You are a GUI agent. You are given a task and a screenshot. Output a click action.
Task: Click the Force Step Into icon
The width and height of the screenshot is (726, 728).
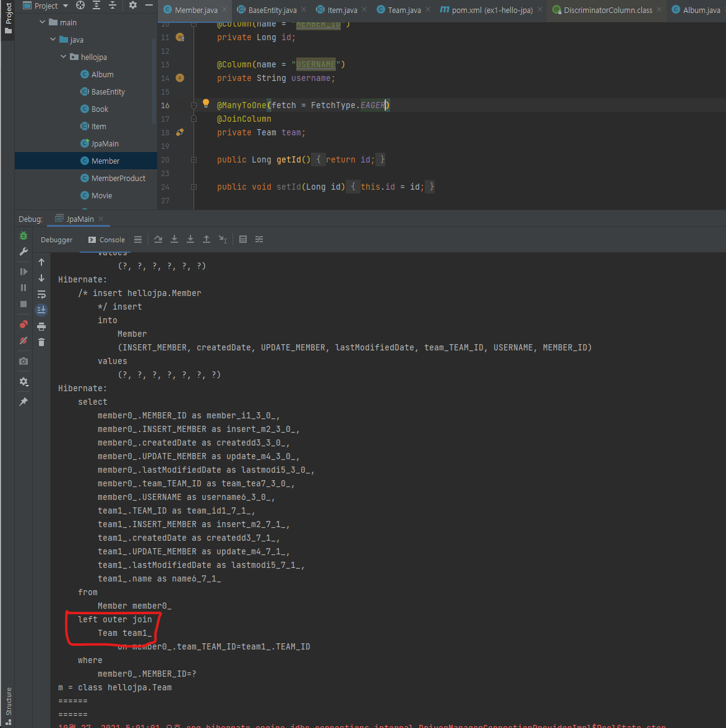click(x=190, y=239)
